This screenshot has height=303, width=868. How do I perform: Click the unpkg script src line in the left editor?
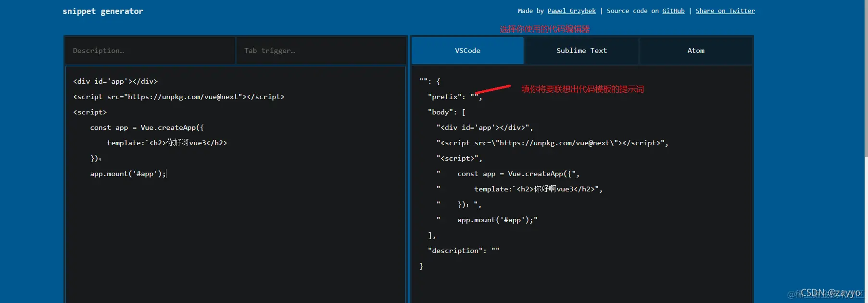pos(179,97)
